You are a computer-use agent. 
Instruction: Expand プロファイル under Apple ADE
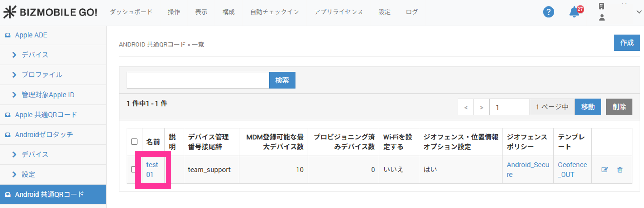click(x=42, y=75)
